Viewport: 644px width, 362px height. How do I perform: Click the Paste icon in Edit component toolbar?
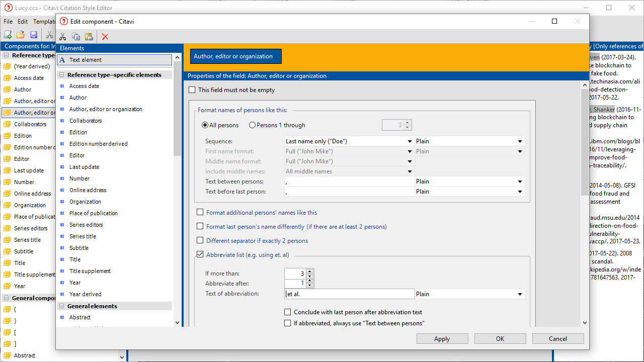(89, 36)
